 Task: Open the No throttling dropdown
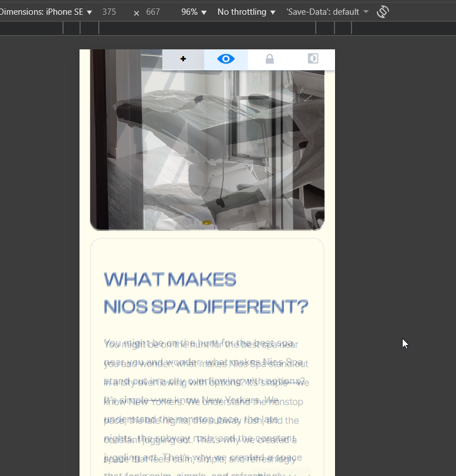pos(246,12)
